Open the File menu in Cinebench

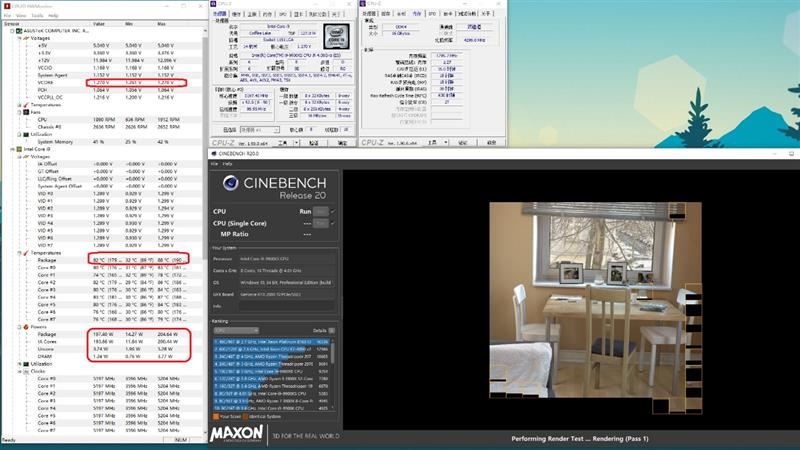(x=215, y=164)
